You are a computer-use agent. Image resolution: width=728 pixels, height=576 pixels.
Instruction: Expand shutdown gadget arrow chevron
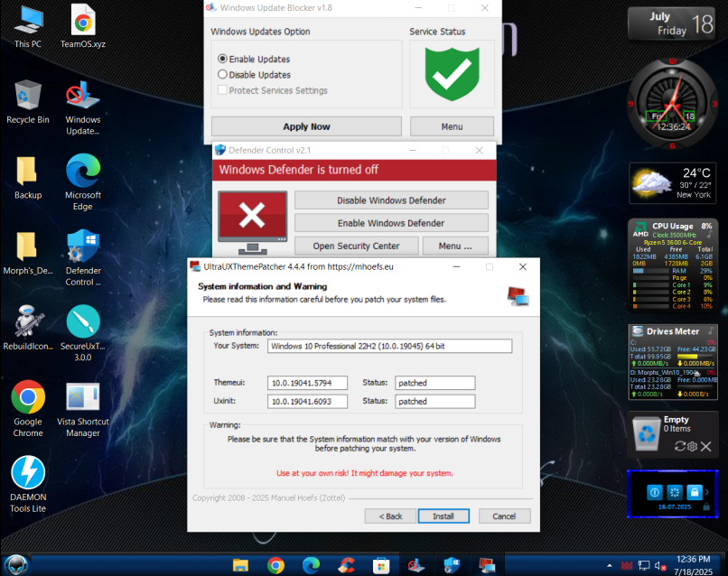pos(707,492)
